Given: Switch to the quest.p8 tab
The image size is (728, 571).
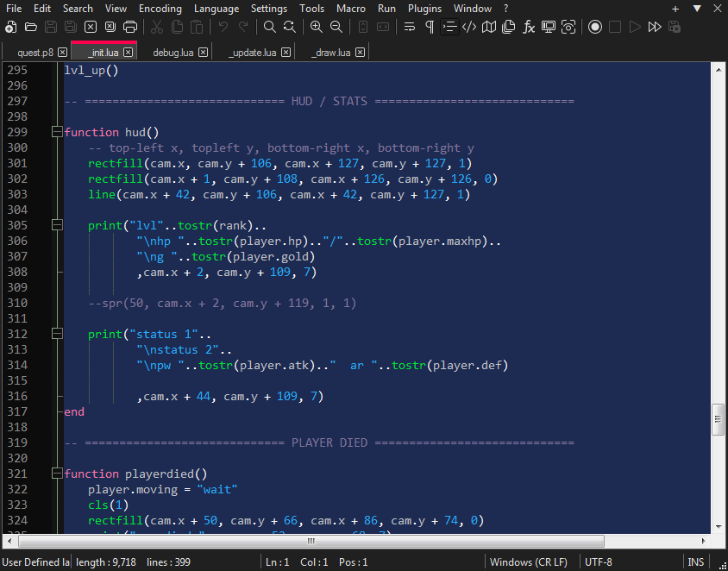Looking at the screenshot, I should 35,53.
